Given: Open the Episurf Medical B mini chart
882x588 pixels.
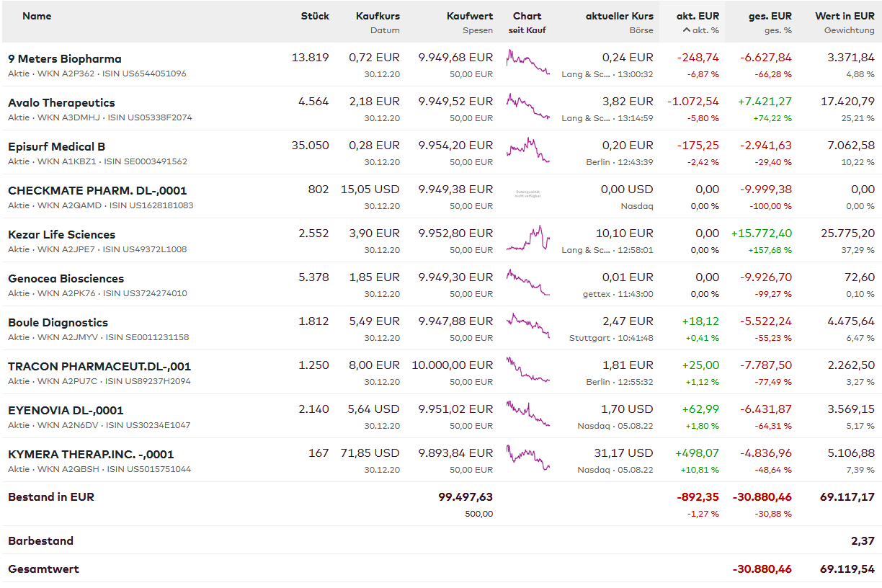Looking at the screenshot, I should click(527, 150).
